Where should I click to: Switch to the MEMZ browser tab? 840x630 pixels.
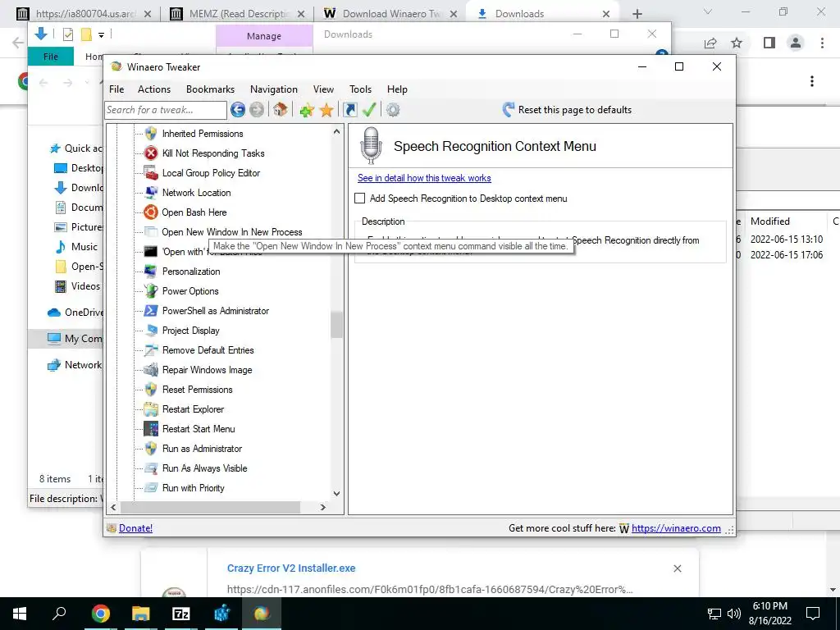coord(238,14)
